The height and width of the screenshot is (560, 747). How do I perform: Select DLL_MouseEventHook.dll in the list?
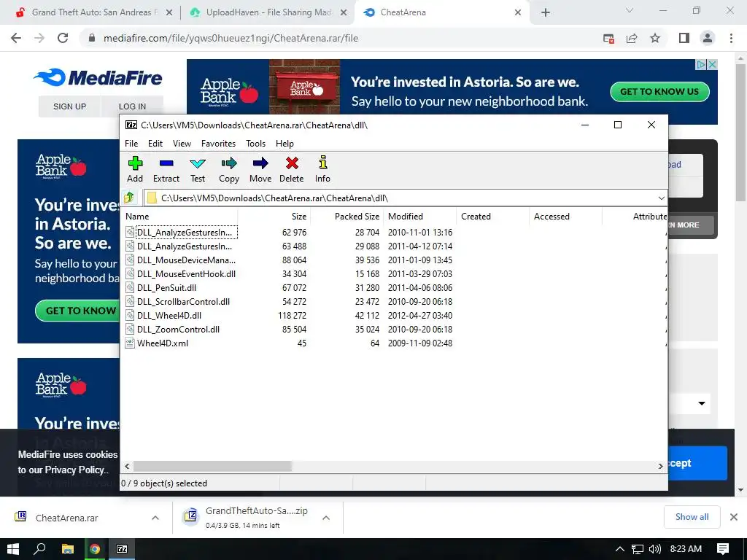[186, 274]
